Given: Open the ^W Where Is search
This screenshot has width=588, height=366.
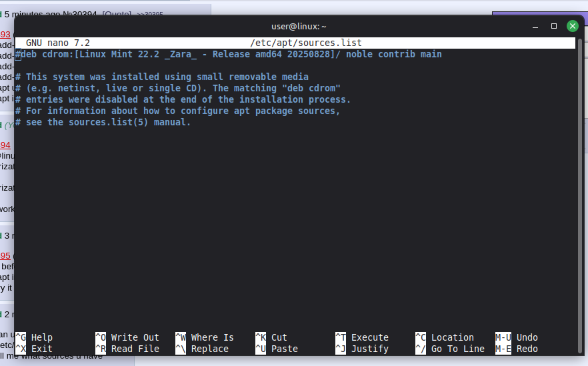Looking at the screenshot, I should [205, 337].
